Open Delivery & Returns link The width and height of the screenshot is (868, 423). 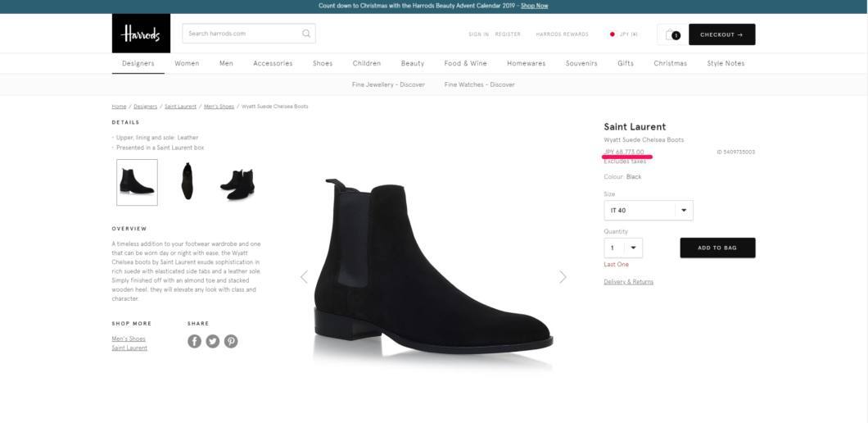click(628, 282)
